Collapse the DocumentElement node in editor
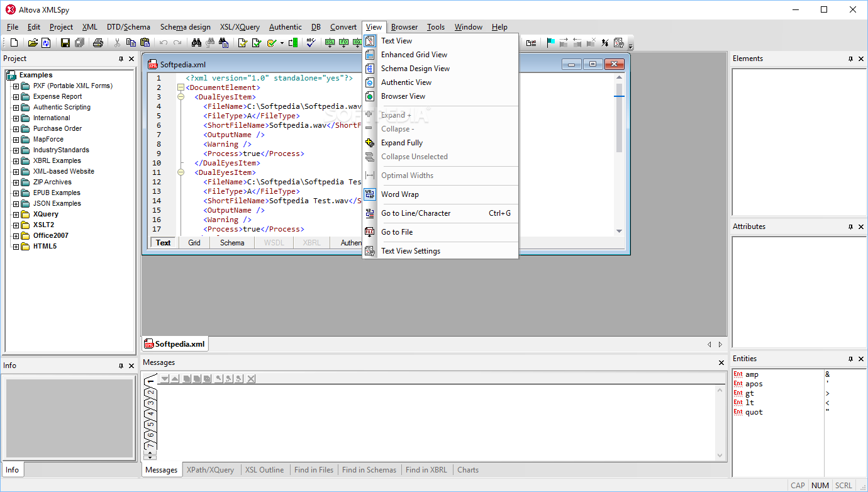 [x=181, y=87]
